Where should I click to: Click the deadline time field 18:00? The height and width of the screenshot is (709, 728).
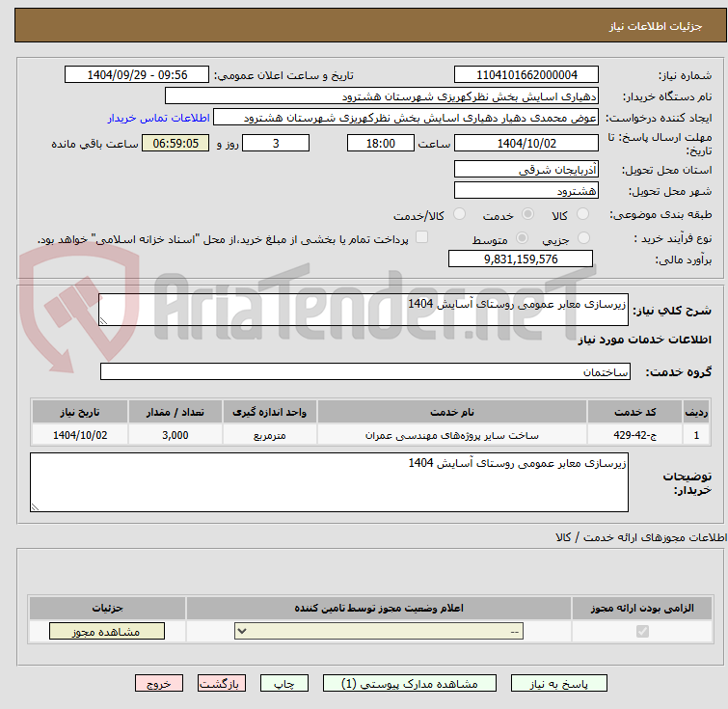pyautogui.click(x=380, y=143)
